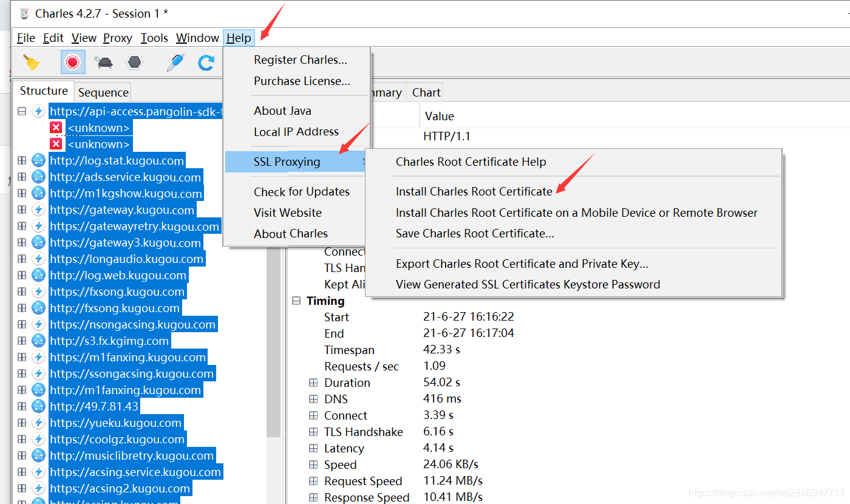The width and height of the screenshot is (850, 504).
Task: Click the broom clear session icon
Action: [32, 63]
